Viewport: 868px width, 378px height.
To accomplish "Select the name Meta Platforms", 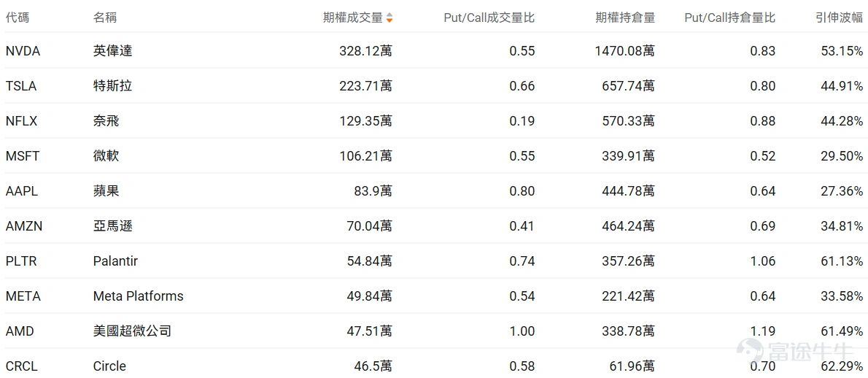I will coord(139,296).
